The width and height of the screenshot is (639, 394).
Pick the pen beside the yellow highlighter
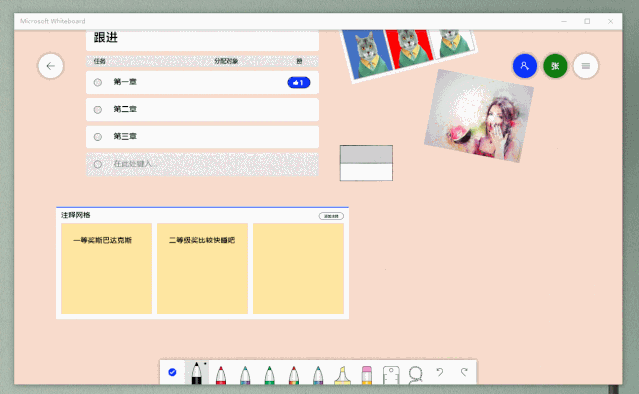click(x=318, y=375)
